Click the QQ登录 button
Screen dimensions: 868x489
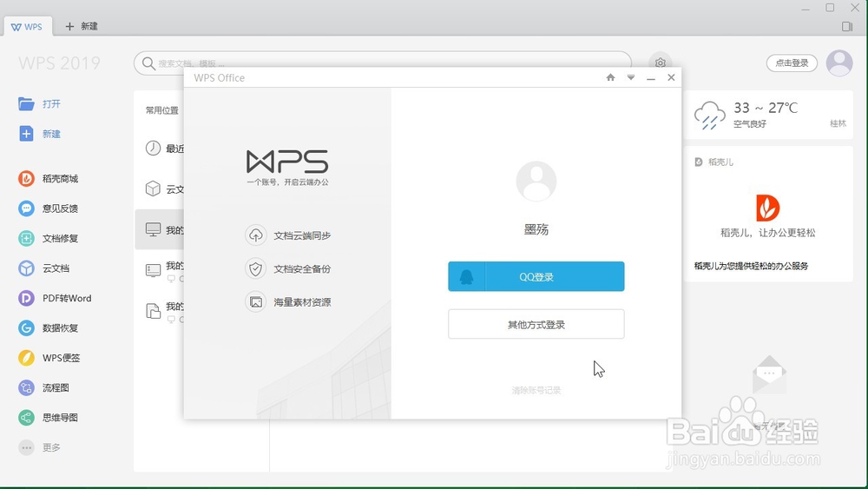pos(536,276)
